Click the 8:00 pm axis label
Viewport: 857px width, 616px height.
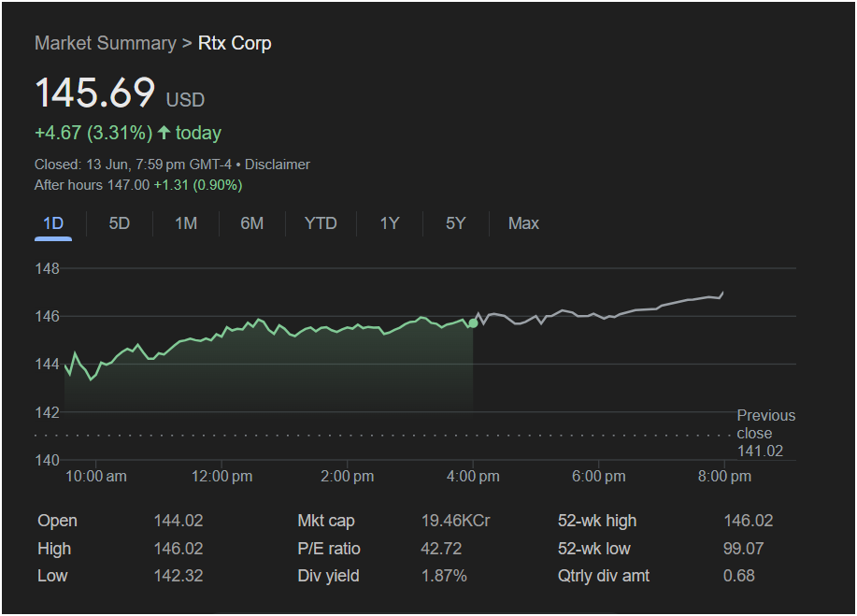pos(724,476)
